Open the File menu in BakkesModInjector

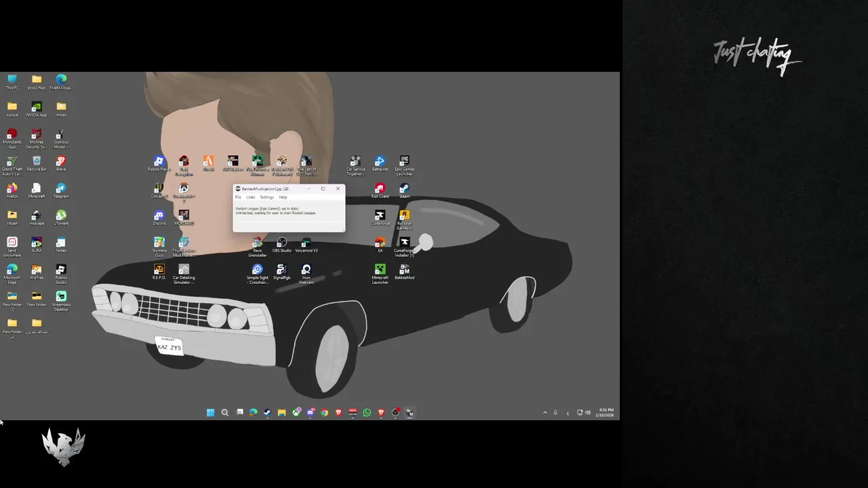[x=238, y=197]
